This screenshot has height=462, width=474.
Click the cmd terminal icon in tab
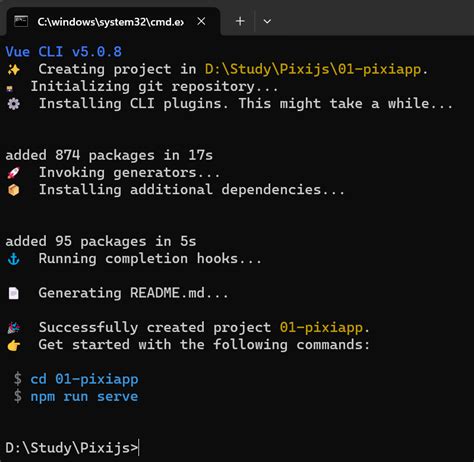[x=21, y=22]
